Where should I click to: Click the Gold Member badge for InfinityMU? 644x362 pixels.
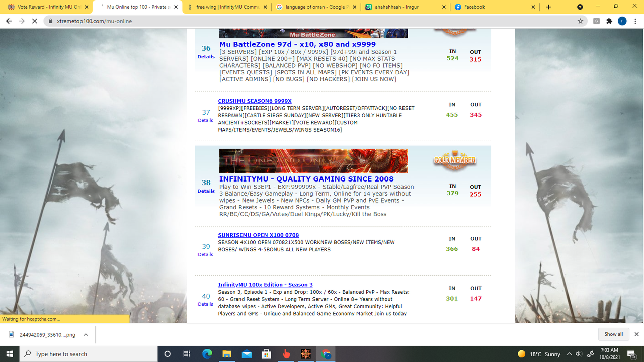(455, 160)
